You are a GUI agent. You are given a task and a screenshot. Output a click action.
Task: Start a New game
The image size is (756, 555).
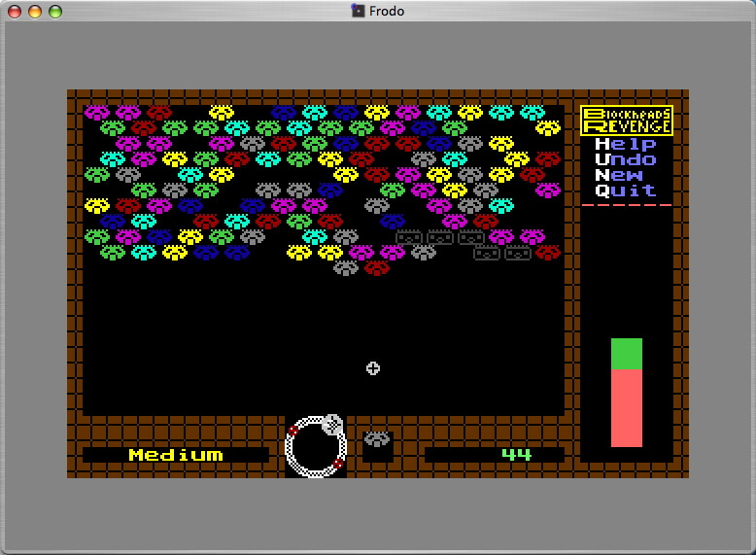(x=619, y=175)
